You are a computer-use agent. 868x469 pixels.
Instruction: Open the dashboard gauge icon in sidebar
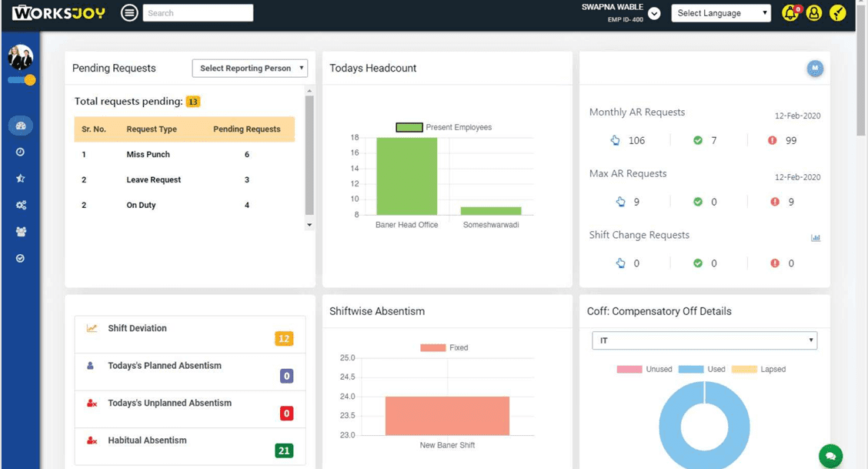coord(21,126)
